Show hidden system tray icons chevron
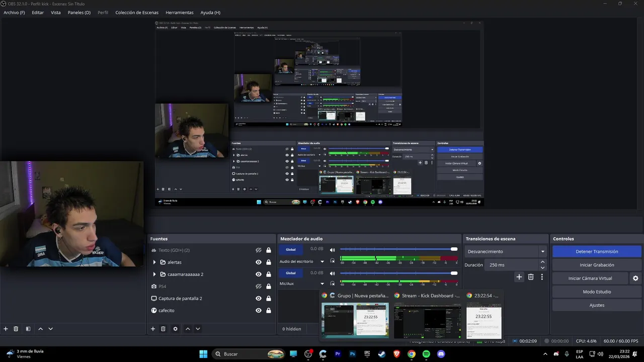The image size is (644, 362). [x=545, y=354]
